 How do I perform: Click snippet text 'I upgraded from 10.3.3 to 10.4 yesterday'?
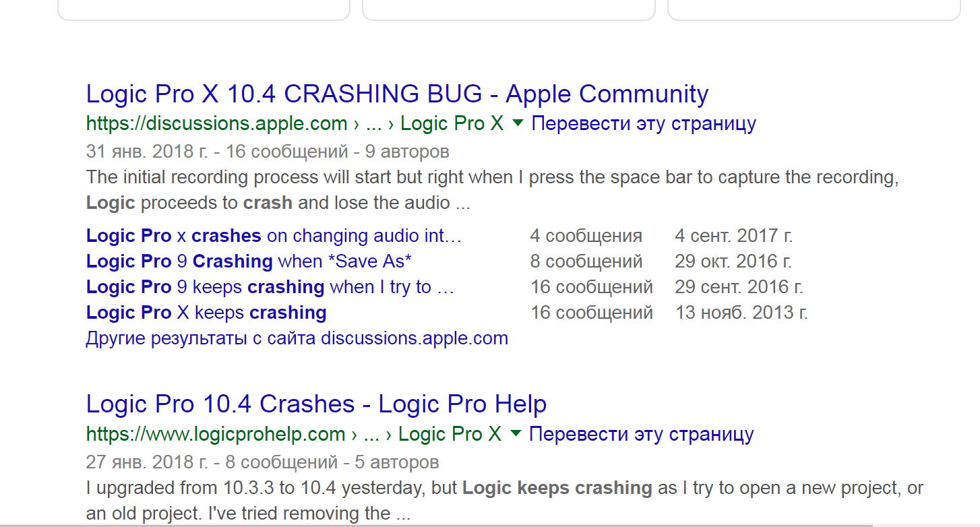(271, 488)
